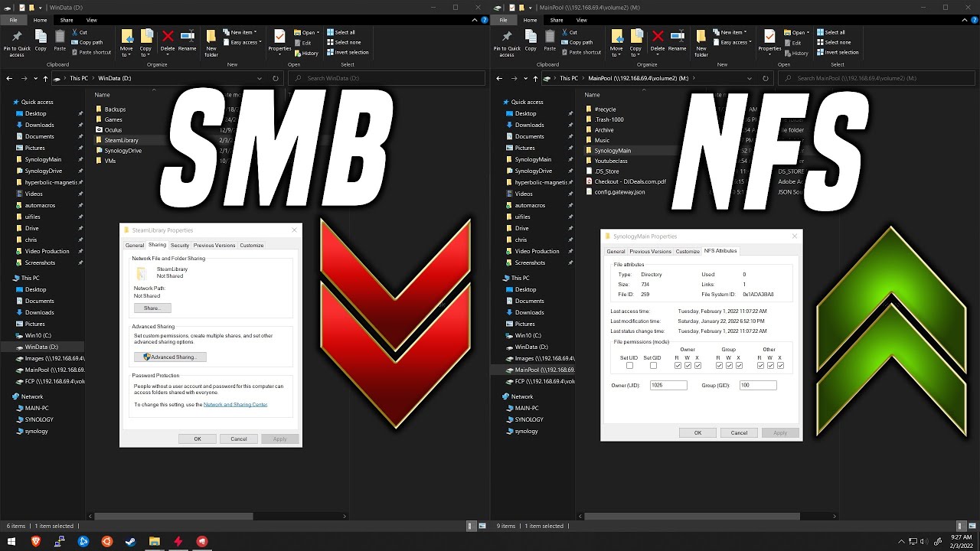Viewport: 980px width, 551px height.
Task: Click Owner (UID) input field
Action: (x=668, y=385)
